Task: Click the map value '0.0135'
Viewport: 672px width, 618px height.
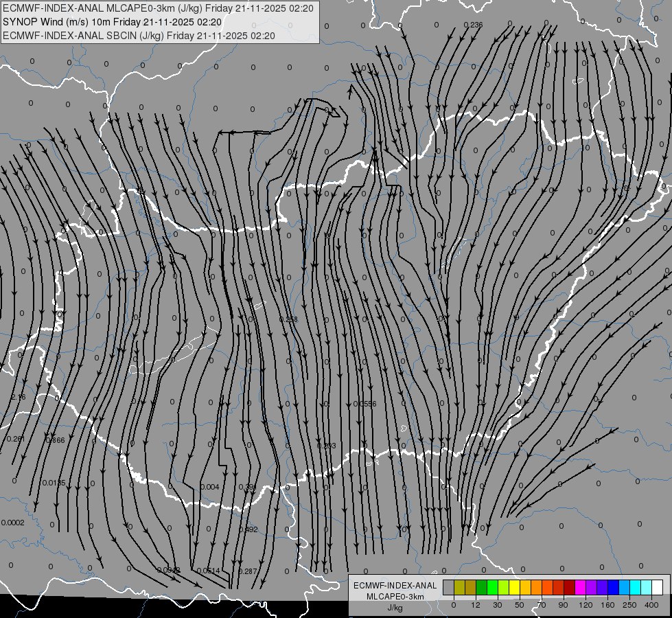Action: pyautogui.click(x=54, y=483)
